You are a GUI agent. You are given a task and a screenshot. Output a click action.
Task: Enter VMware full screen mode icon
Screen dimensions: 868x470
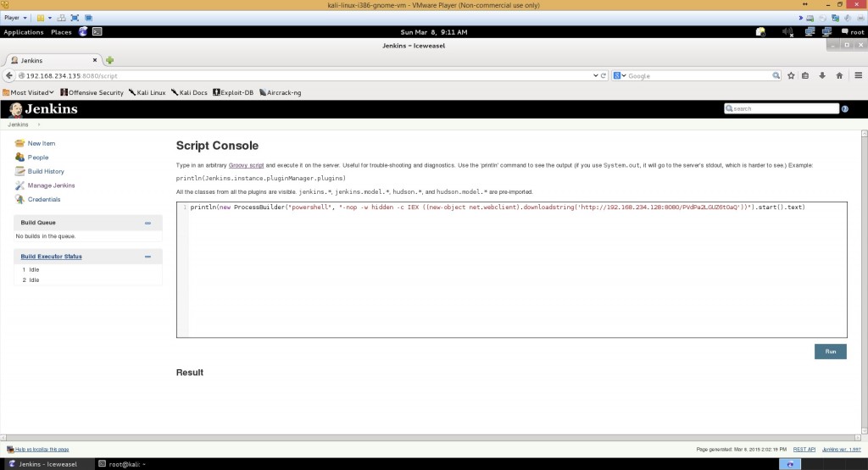coord(75,18)
